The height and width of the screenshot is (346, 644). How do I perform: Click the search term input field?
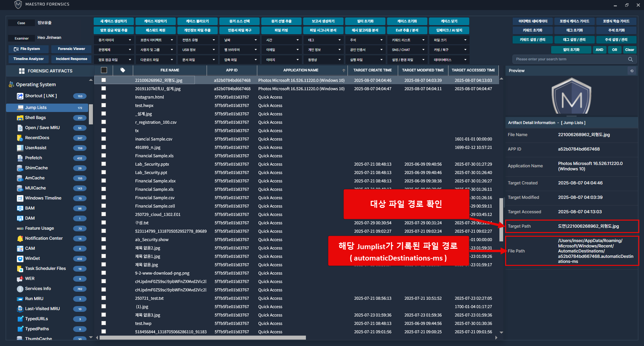coord(570,59)
